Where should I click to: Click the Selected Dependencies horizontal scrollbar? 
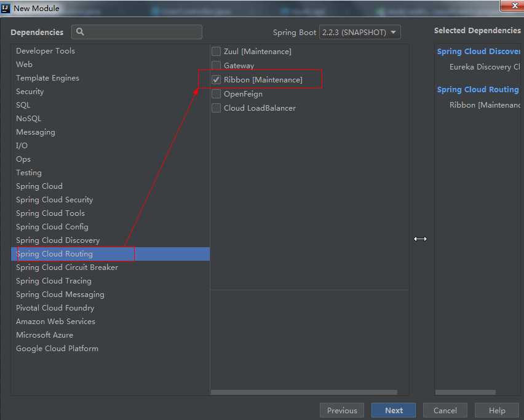pyautogui.click(x=466, y=392)
